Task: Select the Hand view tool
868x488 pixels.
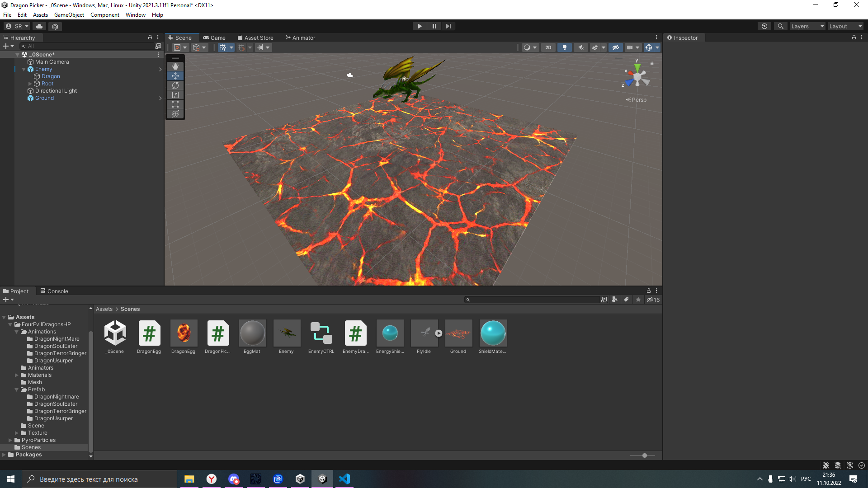Action: [175, 66]
